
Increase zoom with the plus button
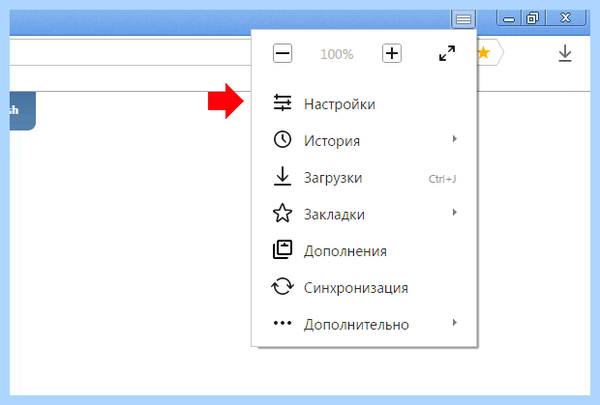392,53
